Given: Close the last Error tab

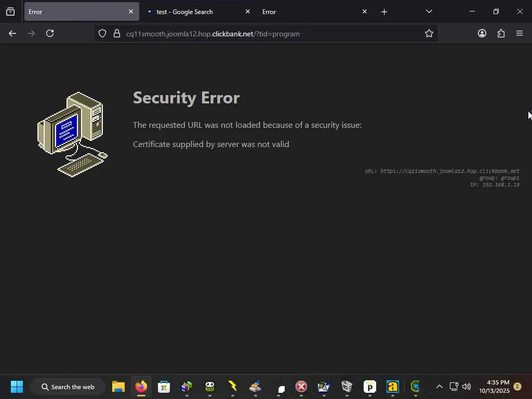Looking at the screenshot, I should (x=364, y=11).
